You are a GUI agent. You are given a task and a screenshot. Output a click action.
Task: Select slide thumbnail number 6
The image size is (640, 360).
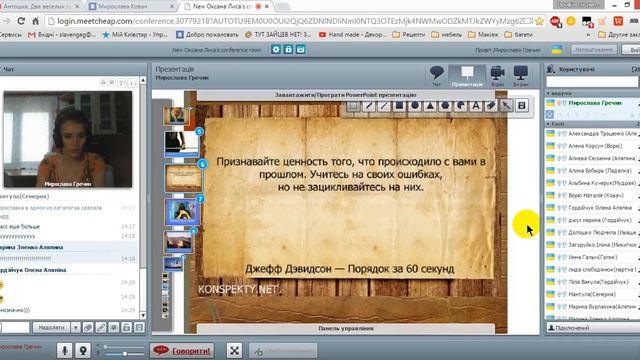click(x=183, y=178)
